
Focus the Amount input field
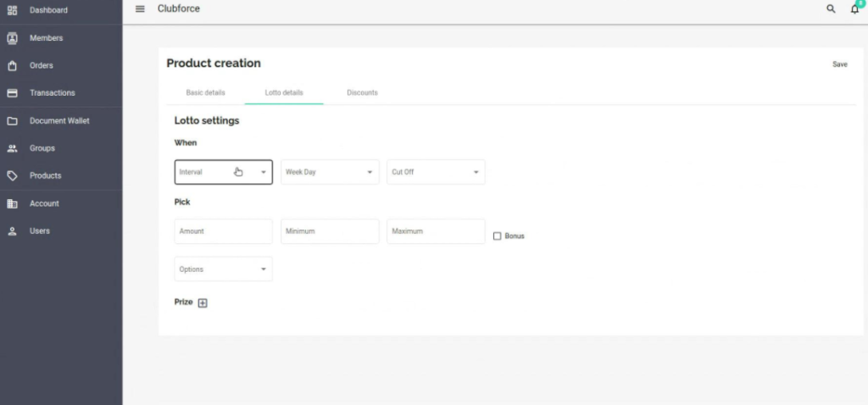223,231
